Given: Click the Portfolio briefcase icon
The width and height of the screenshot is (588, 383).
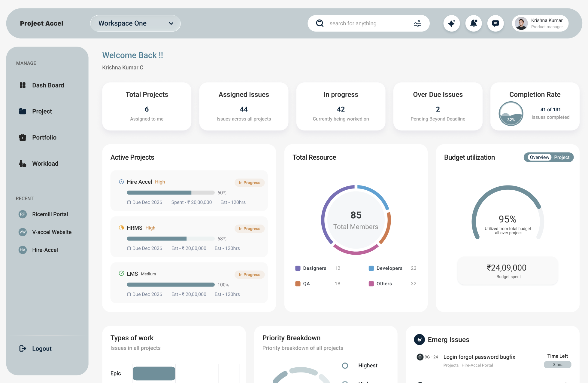Looking at the screenshot, I should 23,137.
